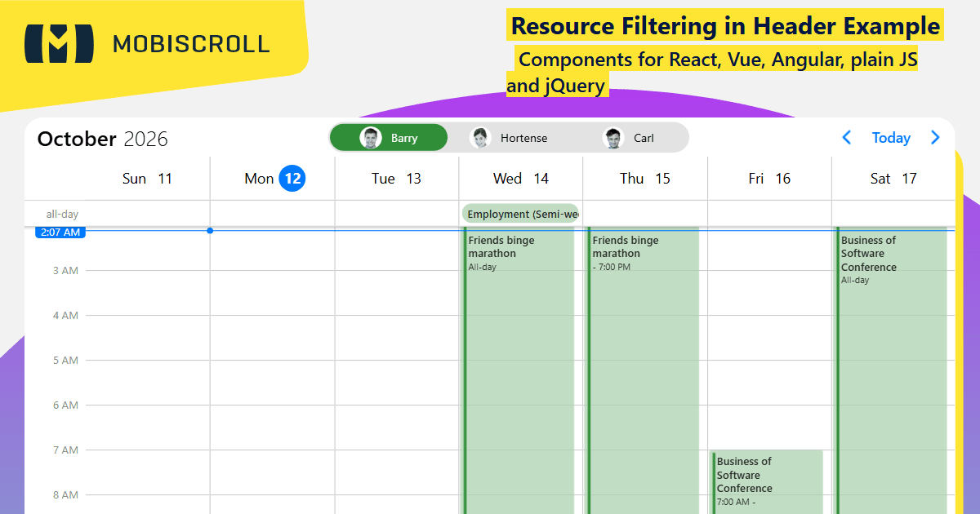Click the 'Resource Filtering in Header Example' title

click(725, 26)
